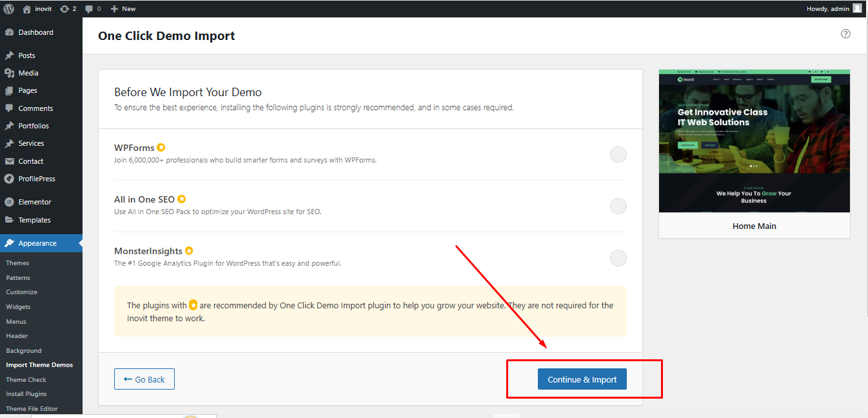Click the Go Back button

tap(144, 379)
